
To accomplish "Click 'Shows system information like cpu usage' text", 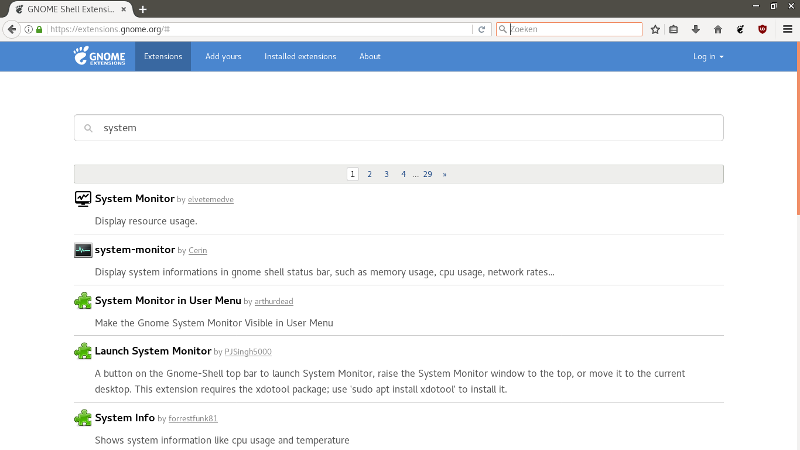I will tap(222, 440).
